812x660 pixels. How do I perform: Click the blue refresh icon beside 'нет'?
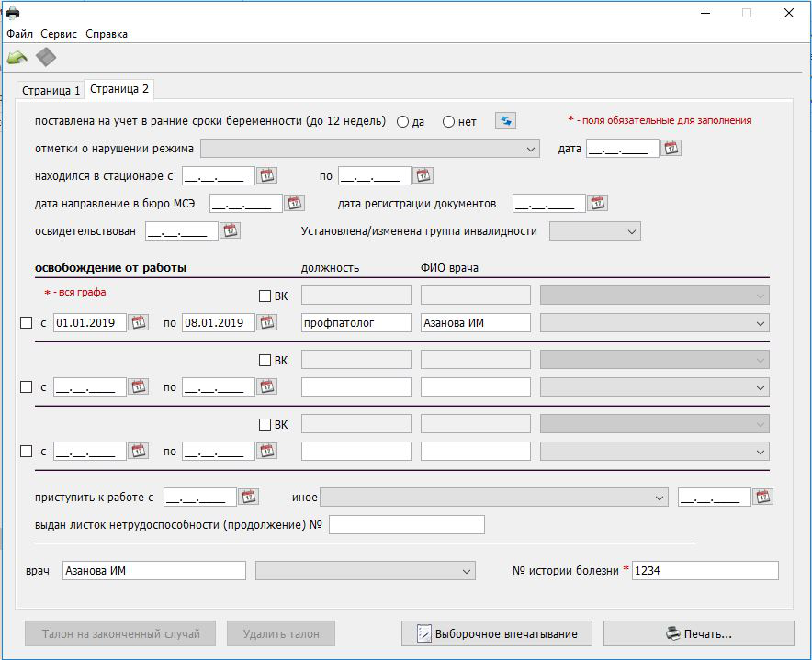tap(505, 120)
